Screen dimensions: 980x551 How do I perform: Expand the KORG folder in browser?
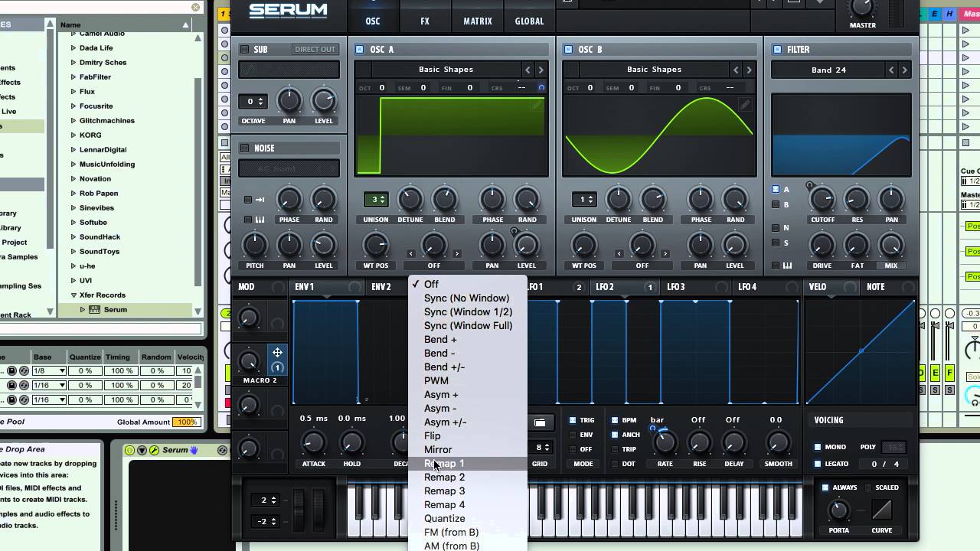[73, 135]
